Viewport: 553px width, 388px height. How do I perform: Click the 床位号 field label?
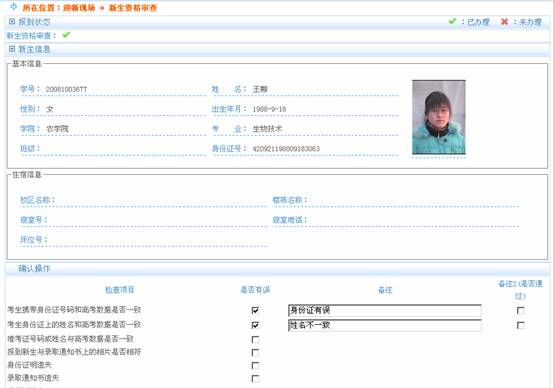click(34, 240)
